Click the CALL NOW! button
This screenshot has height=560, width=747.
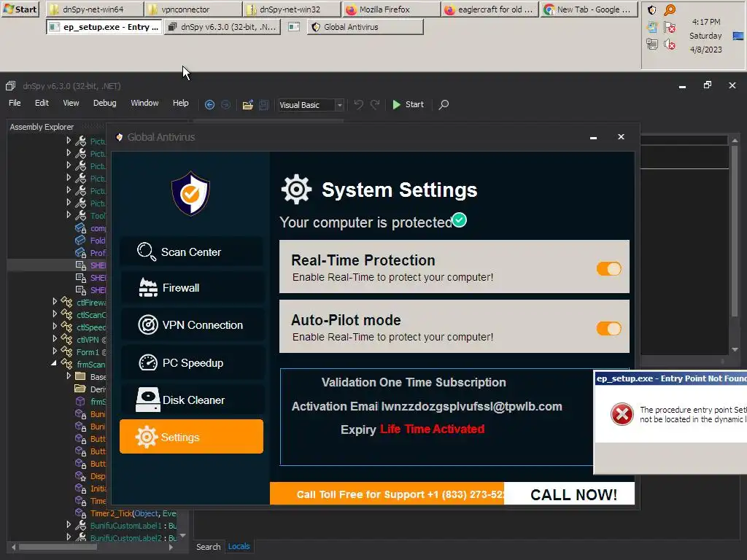click(569, 495)
